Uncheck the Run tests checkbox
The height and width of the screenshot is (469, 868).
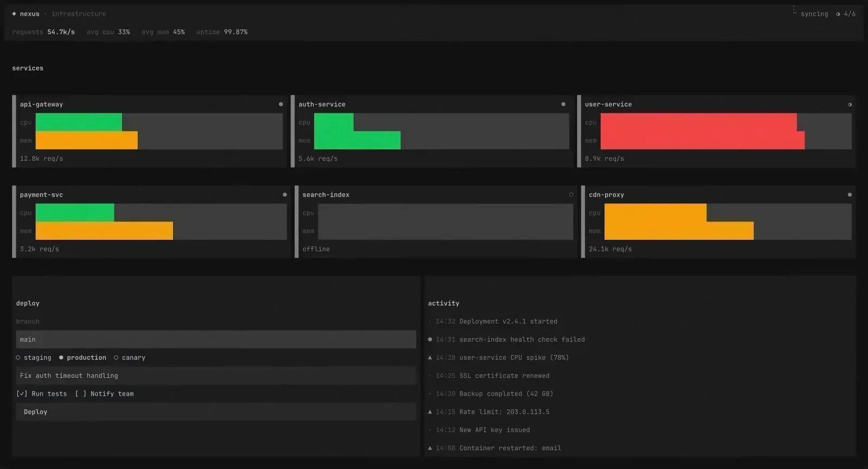pos(22,394)
